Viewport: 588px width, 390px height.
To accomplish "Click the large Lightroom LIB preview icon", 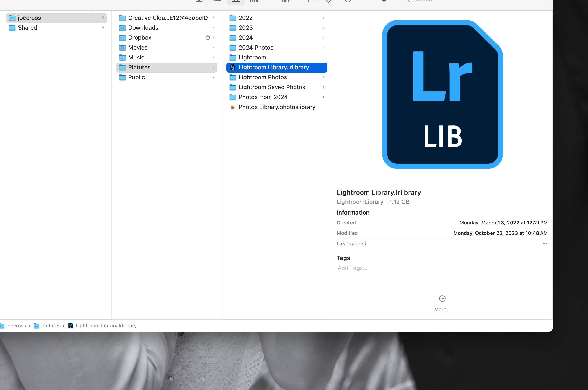I will coord(442,94).
